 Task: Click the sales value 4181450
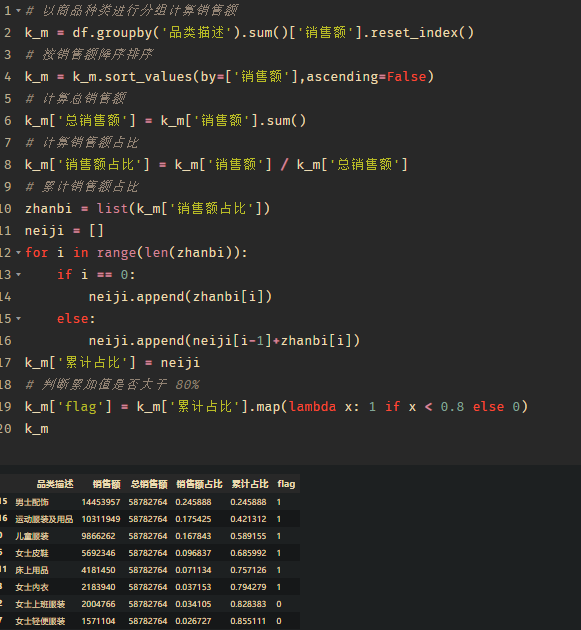[x=98, y=570]
